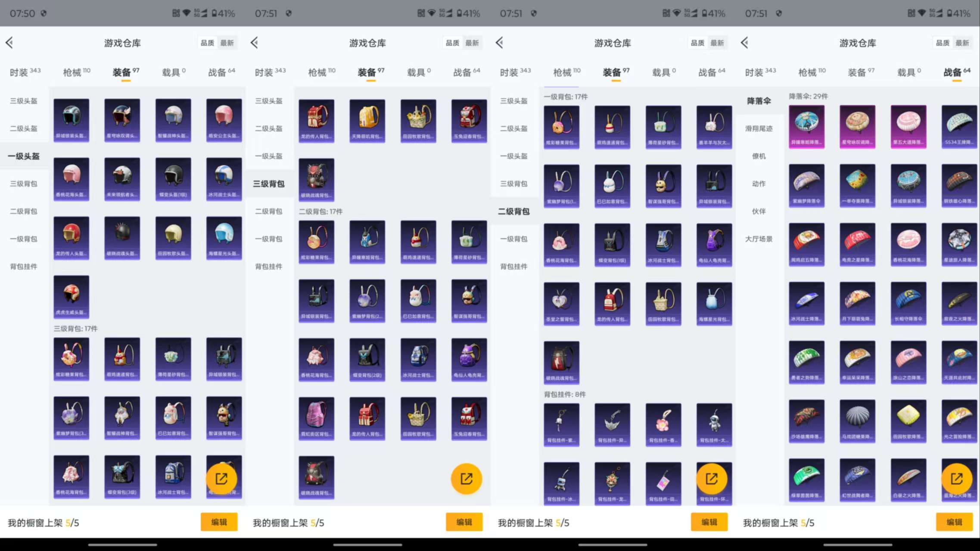Image resolution: width=980 pixels, height=551 pixels.
Task: Select the 背包挂件 sidebar category
Action: [23, 266]
